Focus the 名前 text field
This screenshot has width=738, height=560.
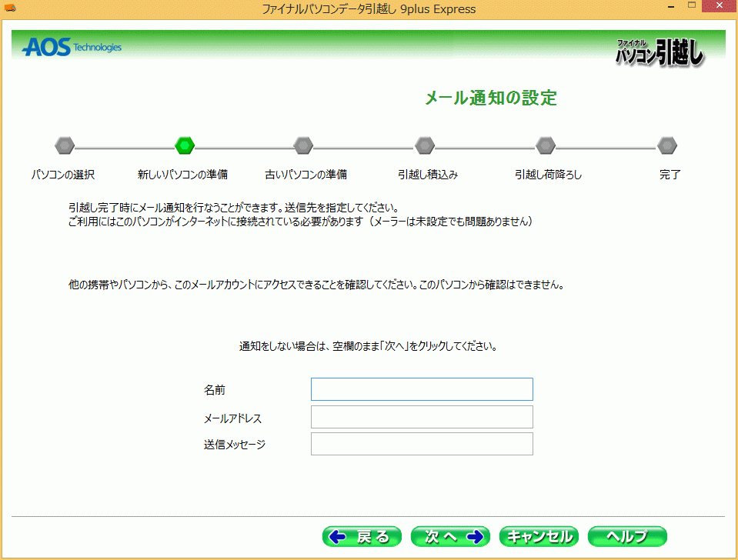(x=422, y=389)
